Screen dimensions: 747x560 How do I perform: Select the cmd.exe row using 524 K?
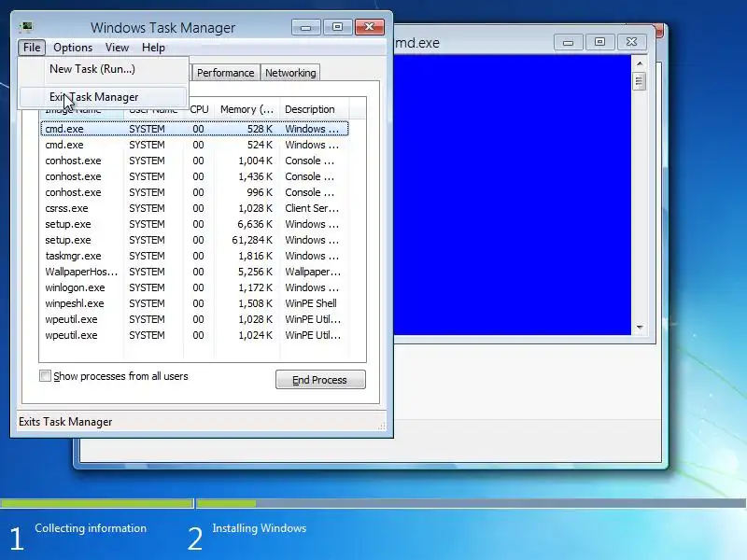(195, 145)
